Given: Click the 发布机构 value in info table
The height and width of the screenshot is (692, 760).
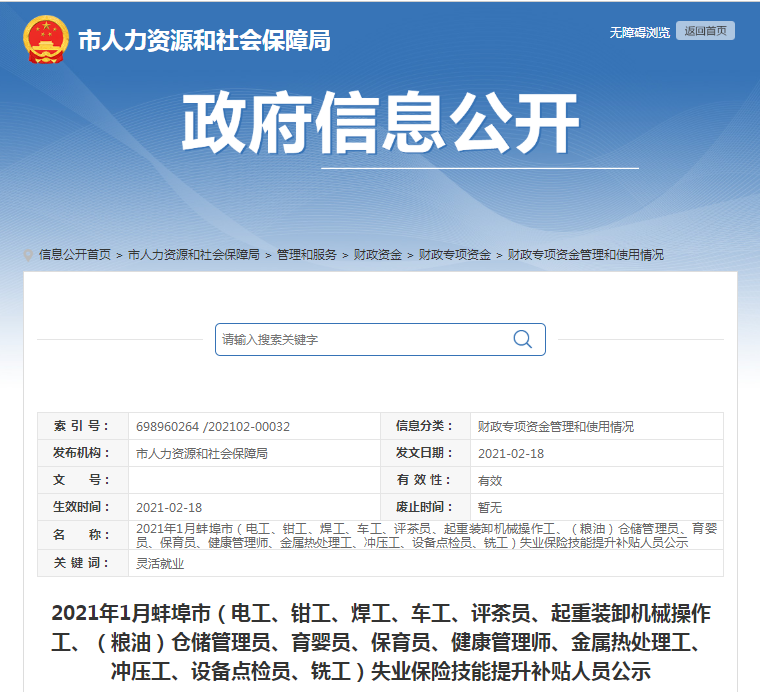Looking at the screenshot, I should [x=201, y=453].
